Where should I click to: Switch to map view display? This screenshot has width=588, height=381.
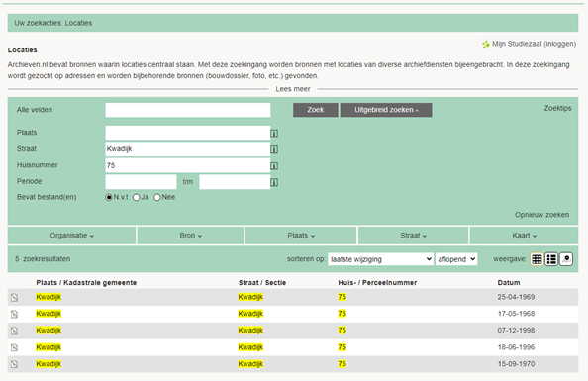[566, 259]
